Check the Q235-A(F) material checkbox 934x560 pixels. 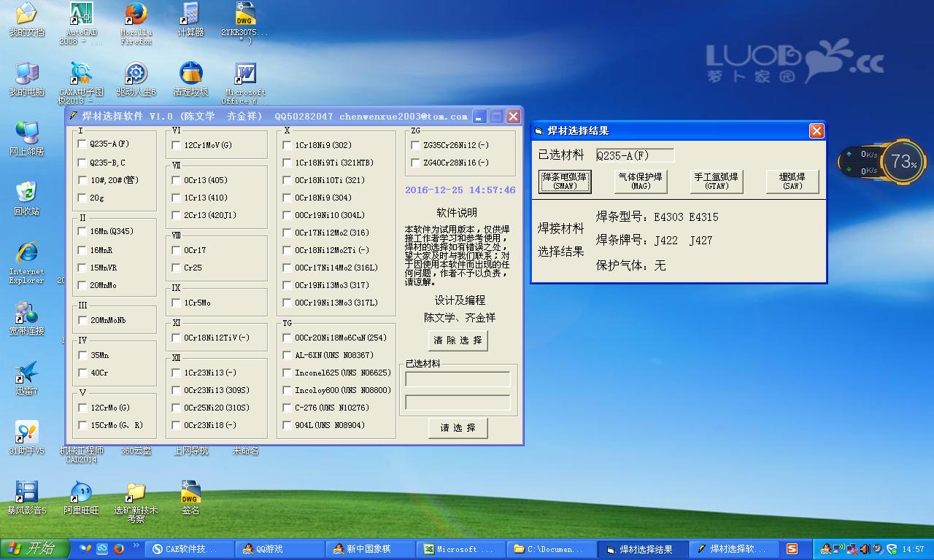tap(82, 144)
